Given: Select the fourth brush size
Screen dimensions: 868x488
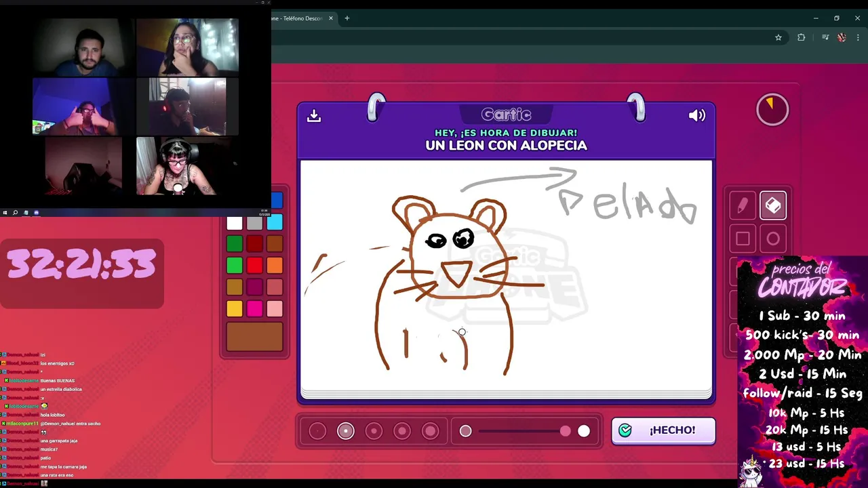Looking at the screenshot, I should 402,431.
